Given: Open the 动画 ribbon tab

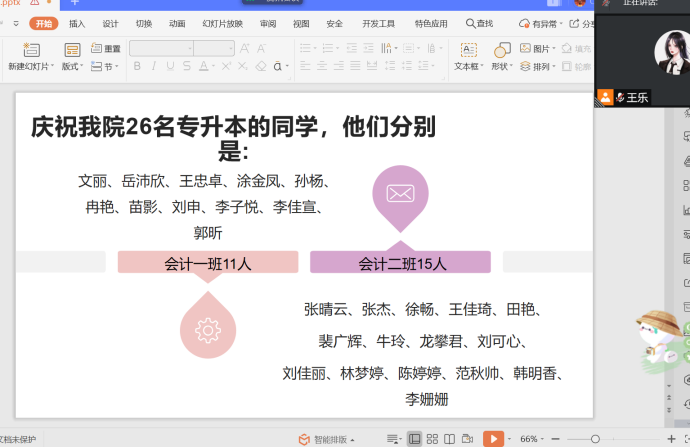Looking at the screenshot, I should [x=177, y=24].
